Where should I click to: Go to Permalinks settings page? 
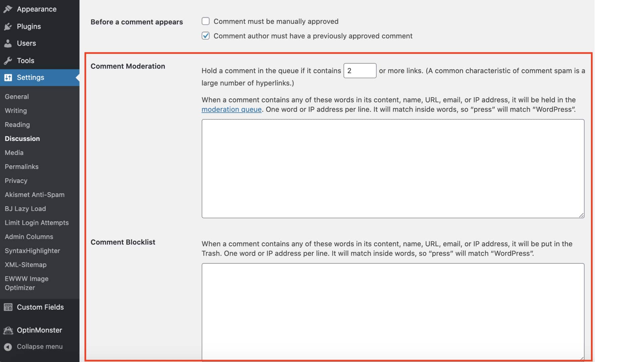click(x=21, y=167)
